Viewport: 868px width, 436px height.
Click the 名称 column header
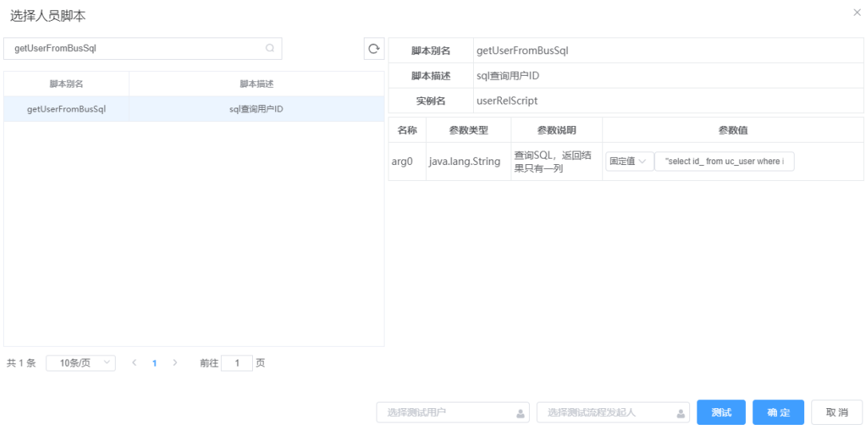coord(408,130)
